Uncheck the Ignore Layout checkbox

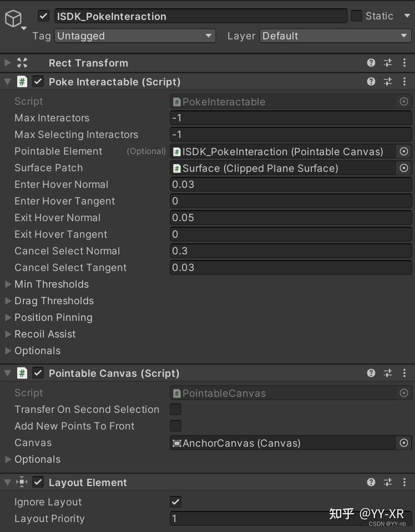[x=175, y=502]
